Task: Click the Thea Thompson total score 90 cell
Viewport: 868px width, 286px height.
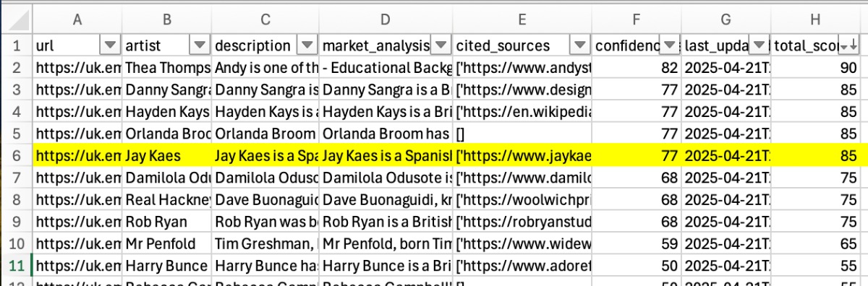Action: pos(816,68)
